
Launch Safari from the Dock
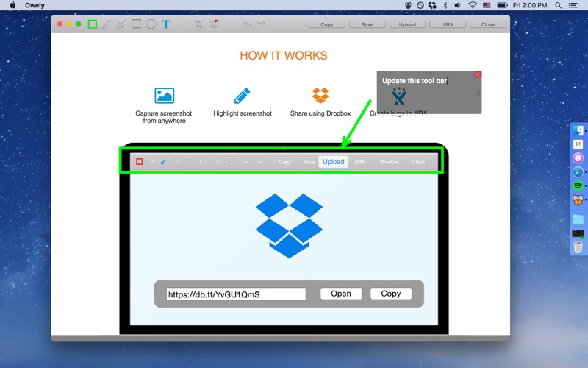coord(578,172)
